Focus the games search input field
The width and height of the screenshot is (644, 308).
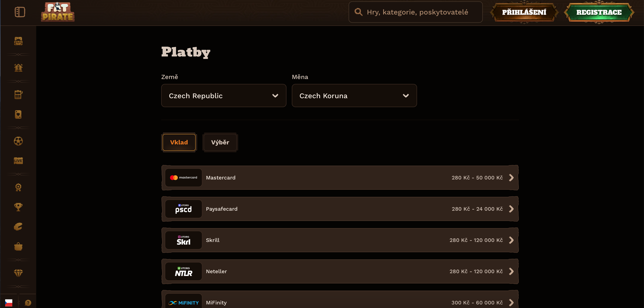[x=415, y=12]
